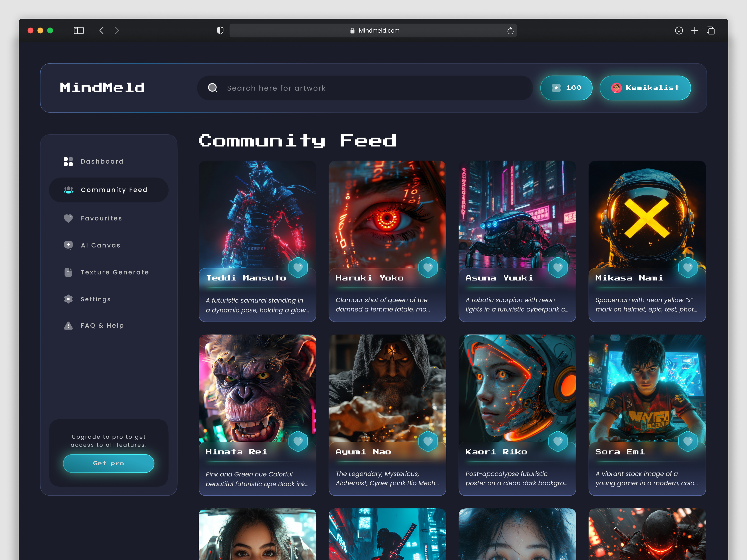The height and width of the screenshot is (560, 747).
Task: Click the privacy shield icon
Action: [x=220, y=30]
